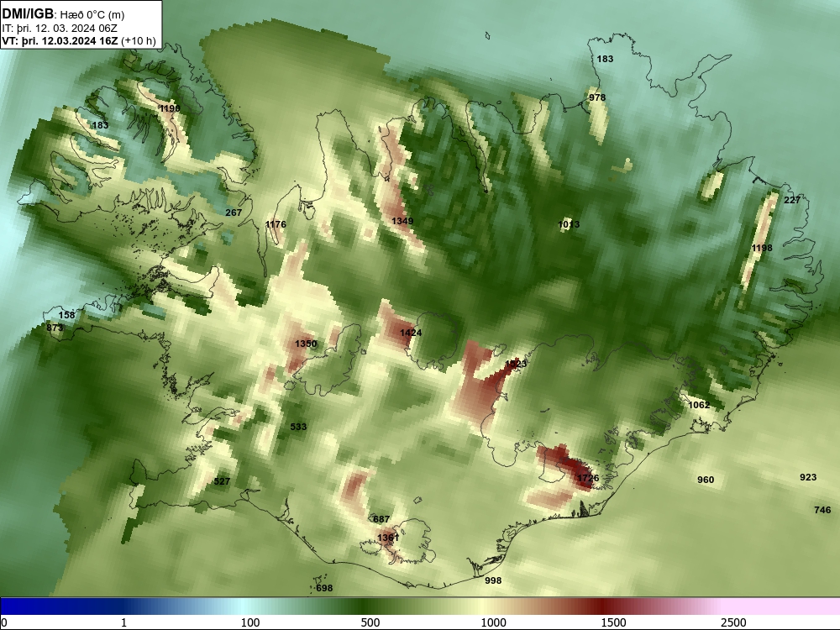Click the 960 height label
The height and width of the screenshot is (630, 840).
point(706,480)
